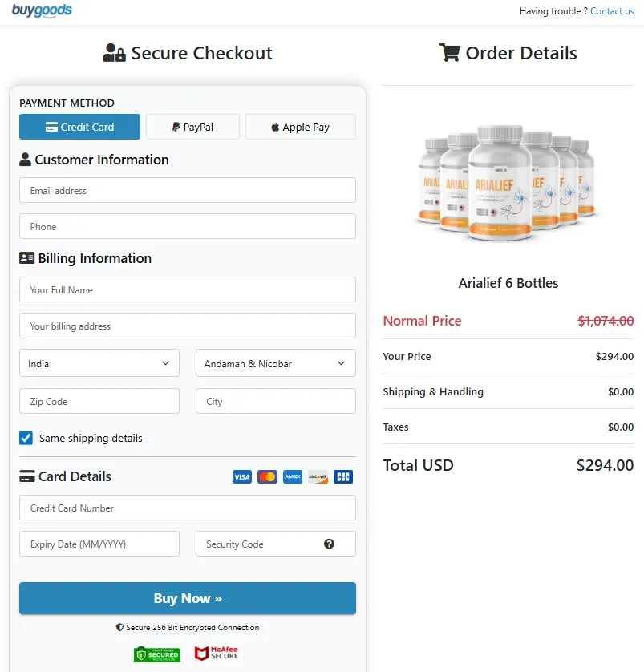Viewport: 644px width, 672px height.
Task: Click the Amex card icon
Action: point(293,476)
